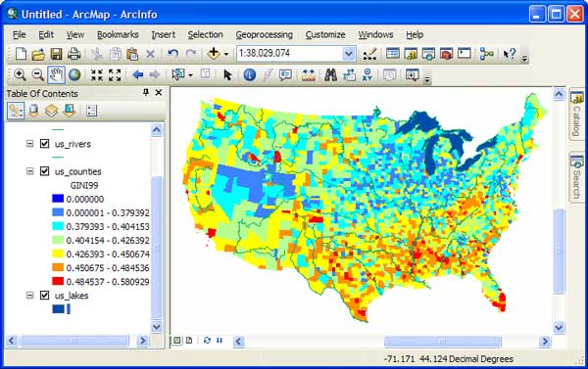
Task: Switch to Layout View button
Action: pos(189,341)
